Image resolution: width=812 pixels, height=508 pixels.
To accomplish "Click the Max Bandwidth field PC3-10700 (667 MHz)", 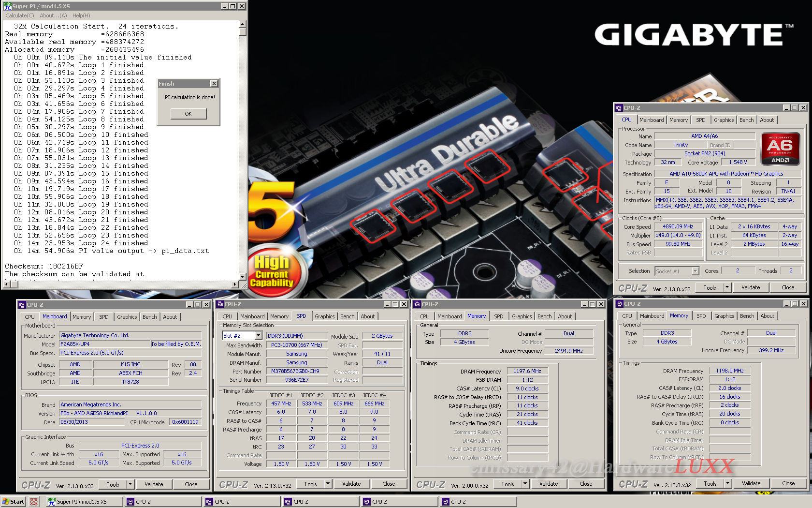I will tap(296, 345).
